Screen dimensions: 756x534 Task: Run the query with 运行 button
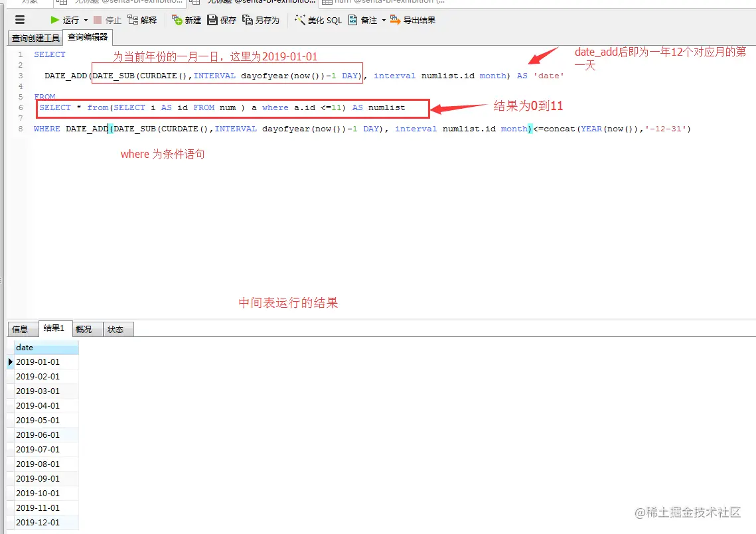[65, 20]
